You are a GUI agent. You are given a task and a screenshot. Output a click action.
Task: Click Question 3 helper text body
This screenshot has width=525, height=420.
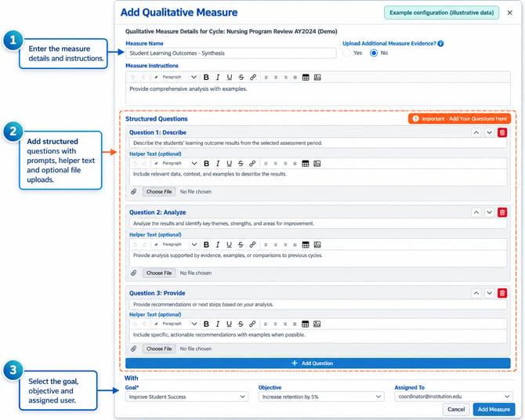click(318, 336)
